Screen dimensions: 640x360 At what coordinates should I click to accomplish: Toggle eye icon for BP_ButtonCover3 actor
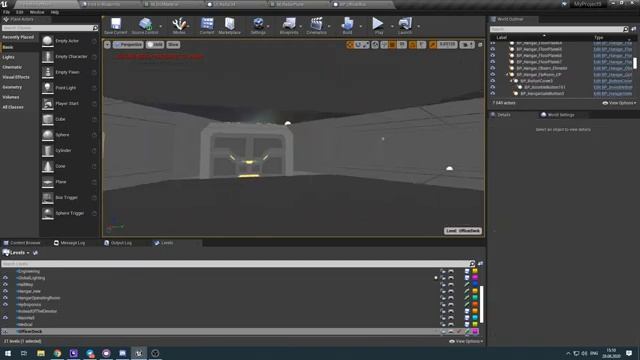click(493, 81)
